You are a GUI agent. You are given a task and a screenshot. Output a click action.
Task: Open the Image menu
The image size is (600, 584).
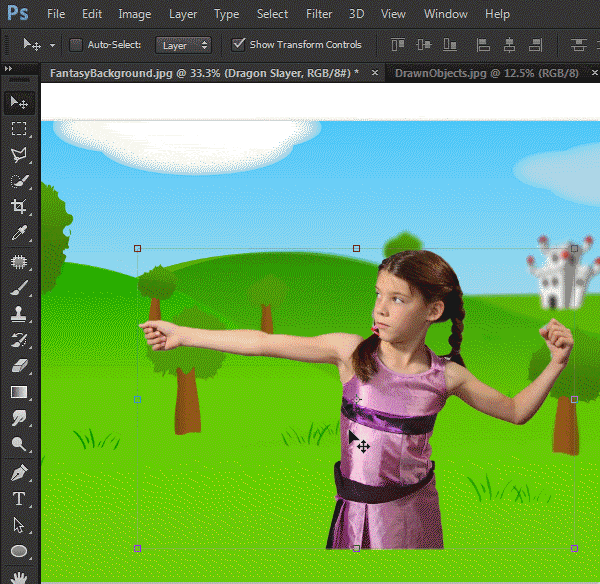point(135,14)
